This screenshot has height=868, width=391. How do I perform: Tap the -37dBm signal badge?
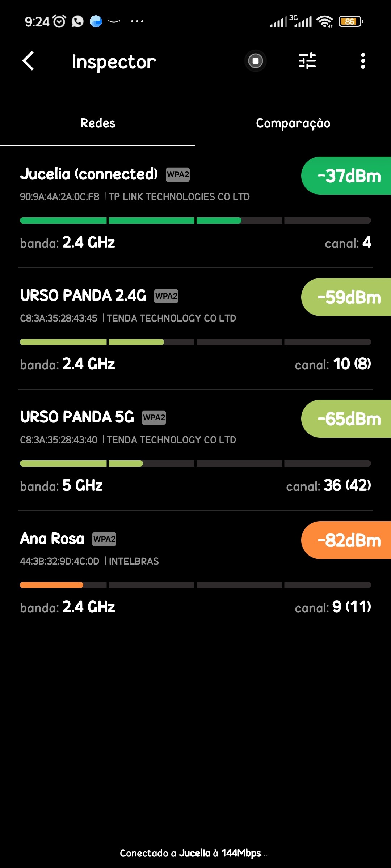click(348, 176)
